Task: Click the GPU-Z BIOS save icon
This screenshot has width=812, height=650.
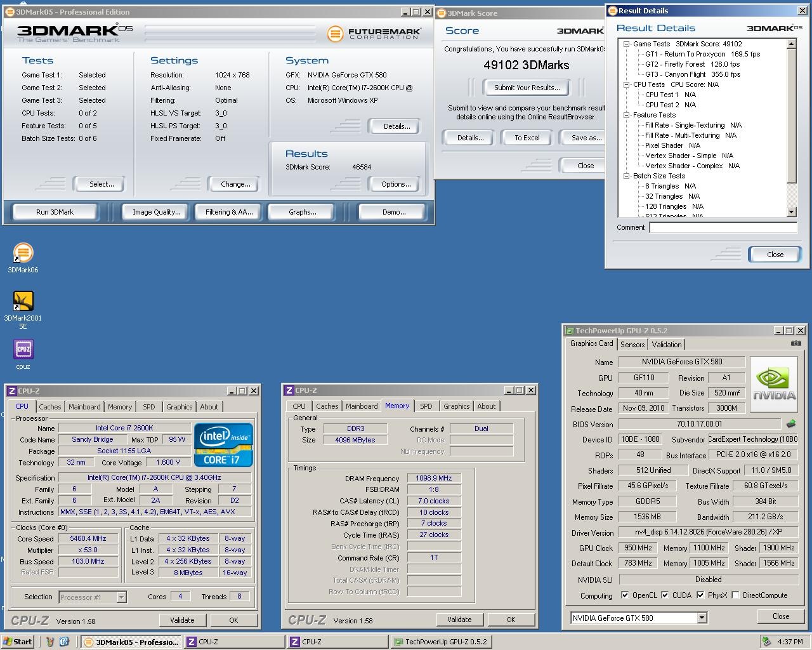Action: [x=791, y=423]
